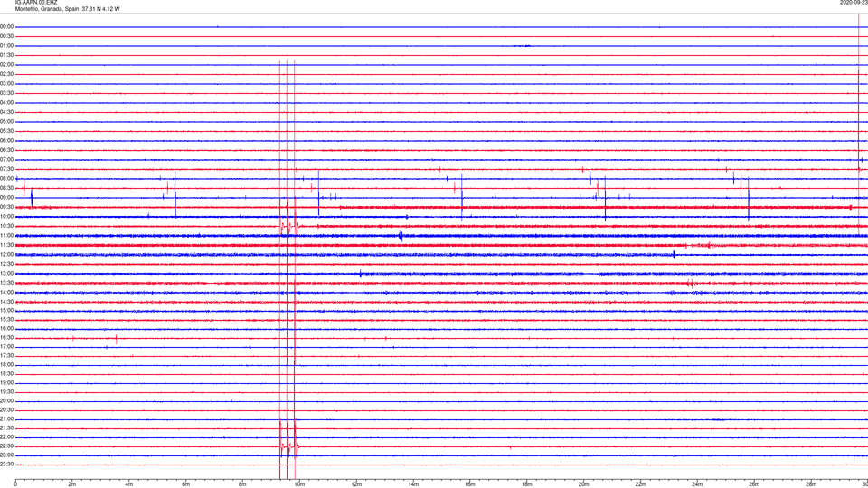Select the 01:30 time row label
This screenshot has height=488, width=868.
6,55
